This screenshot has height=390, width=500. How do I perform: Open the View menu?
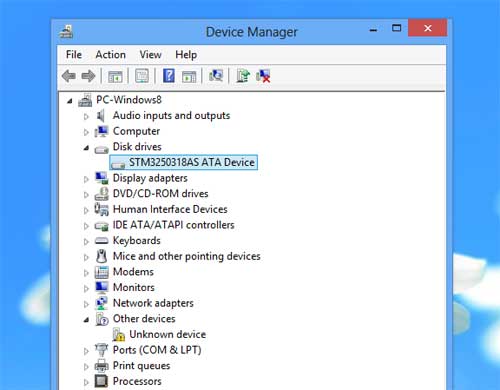pyautogui.click(x=150, y=54)
